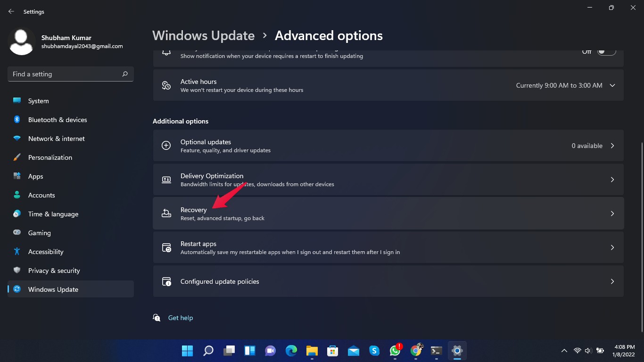644x362 pixels.
Task: Click the Get help link
Action: (x=181, y=318)
